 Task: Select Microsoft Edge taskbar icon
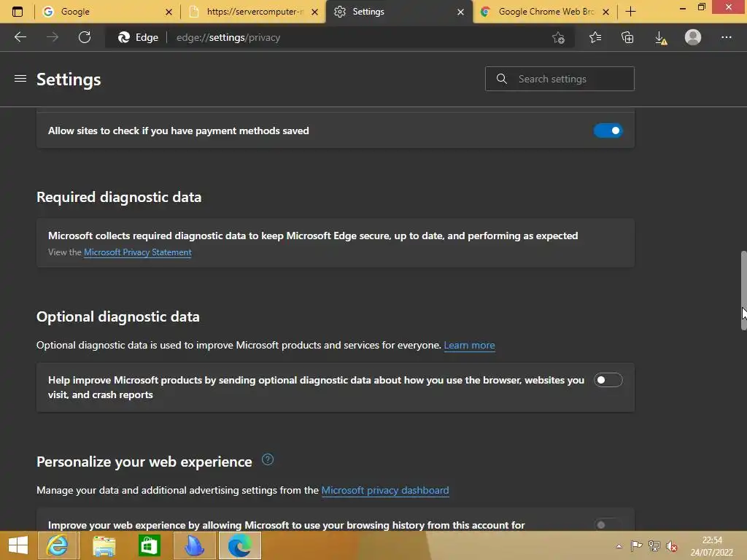pyautogui.click(x=239, y=545)
